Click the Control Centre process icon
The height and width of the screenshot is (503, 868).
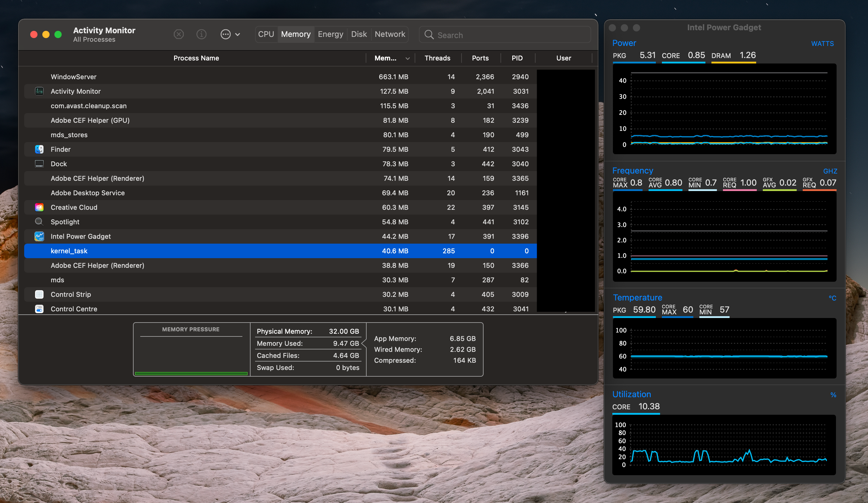pyautogui.click(x=39, y=309)
